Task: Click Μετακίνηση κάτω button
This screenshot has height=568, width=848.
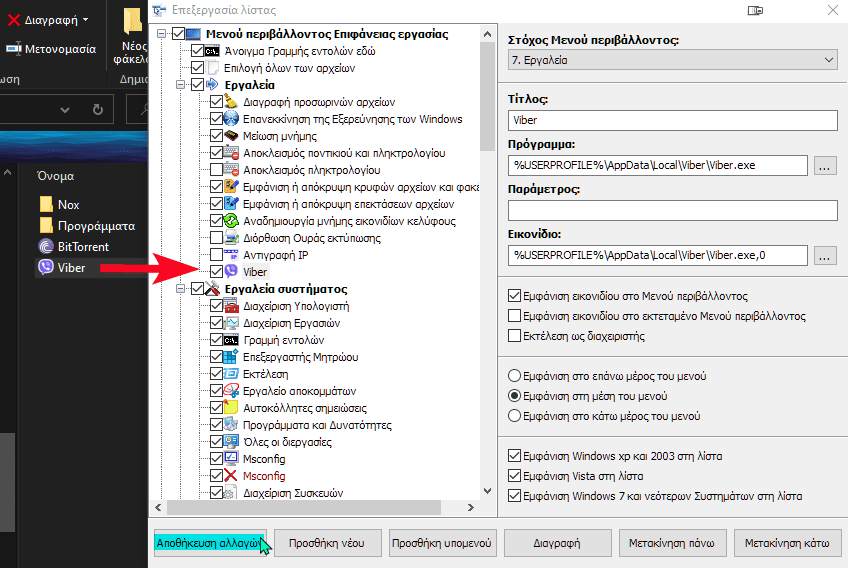Action: pos(787,543)
